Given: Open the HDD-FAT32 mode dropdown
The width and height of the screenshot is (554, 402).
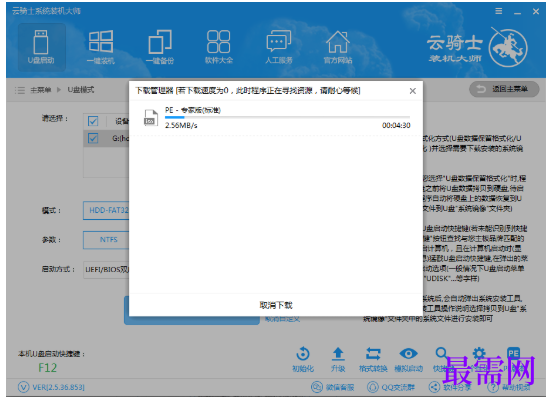Looking at the screenshot, I should tap(106, 211).
